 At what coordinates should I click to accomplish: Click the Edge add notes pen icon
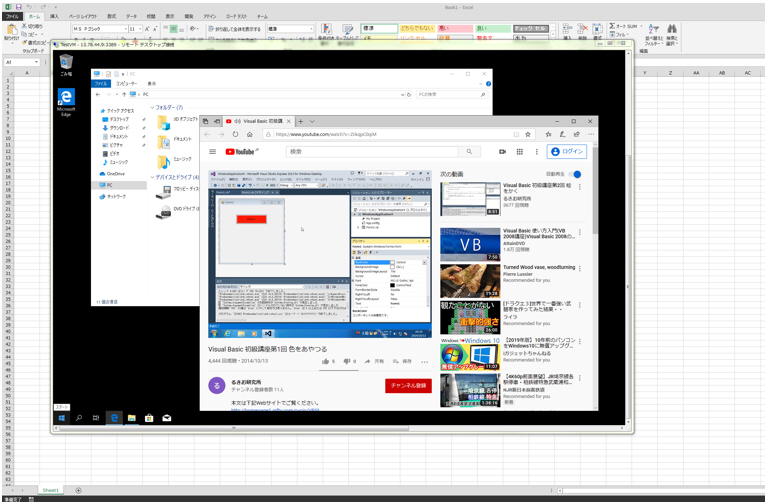coord(562,134)
